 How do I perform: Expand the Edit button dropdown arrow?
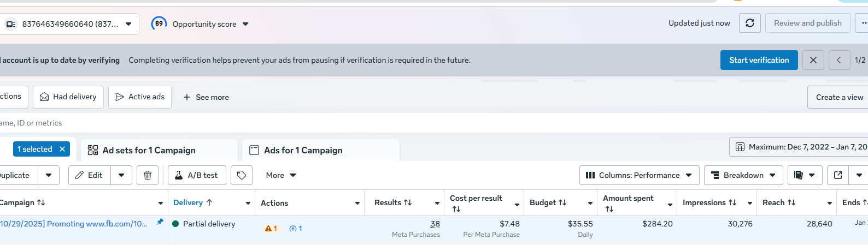click(x=121, y=175)
